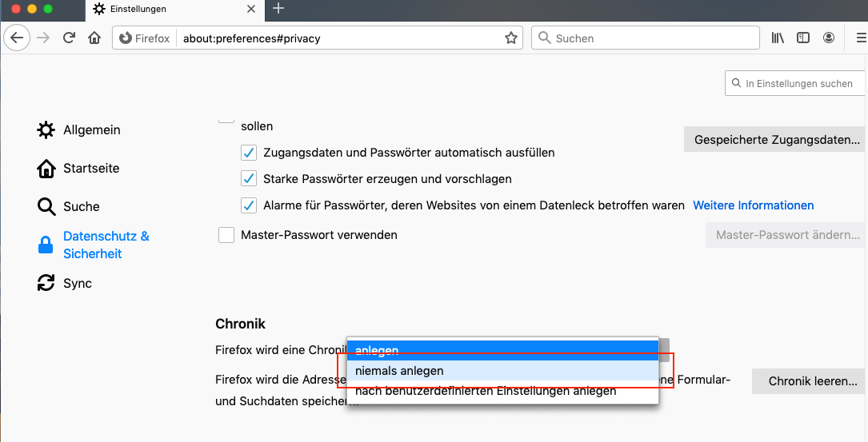
Task: Click Master-Passwort ändern button
Action: pyautogui.click(x=786, y=234)
